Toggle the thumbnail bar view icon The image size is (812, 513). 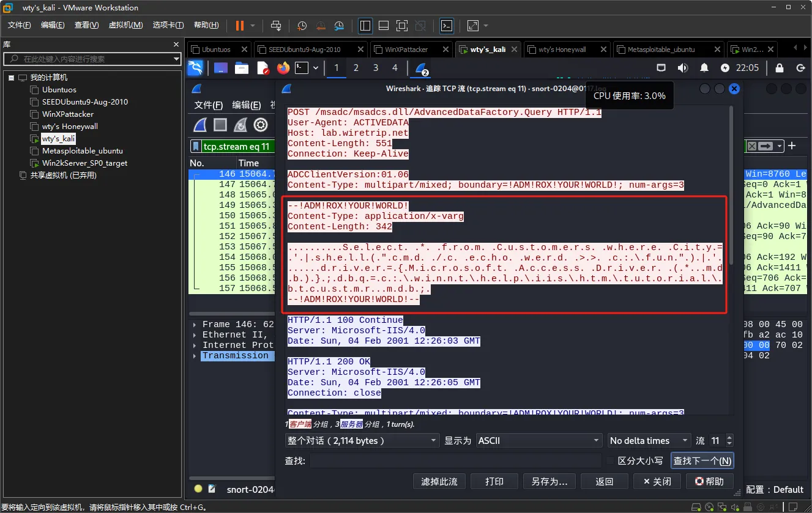(384, 26)
